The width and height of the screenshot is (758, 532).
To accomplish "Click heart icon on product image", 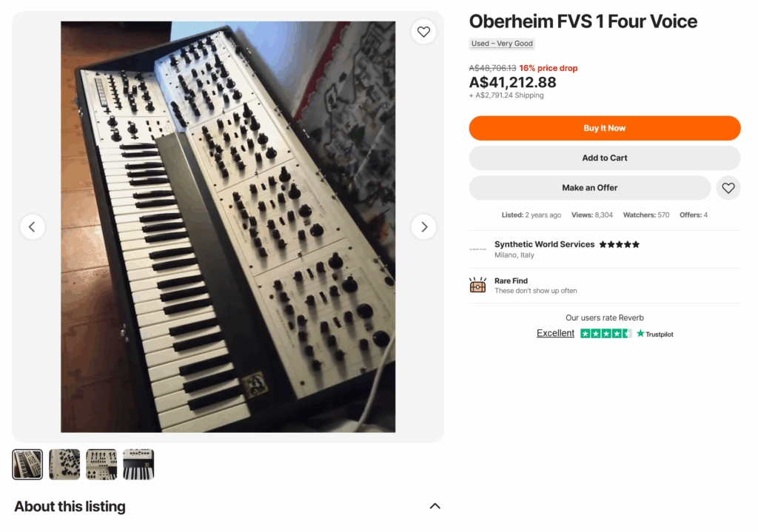I will [x=423, y=32].
